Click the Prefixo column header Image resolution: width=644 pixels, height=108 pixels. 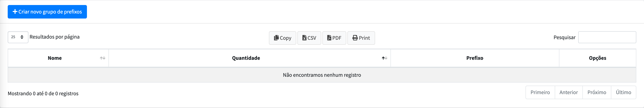475,58
